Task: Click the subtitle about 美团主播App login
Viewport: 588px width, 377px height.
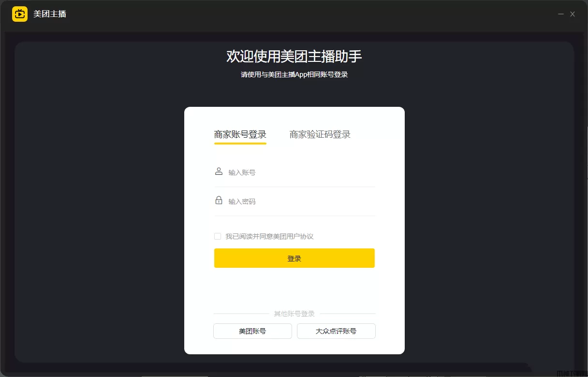Action: [x=294, y=74]
